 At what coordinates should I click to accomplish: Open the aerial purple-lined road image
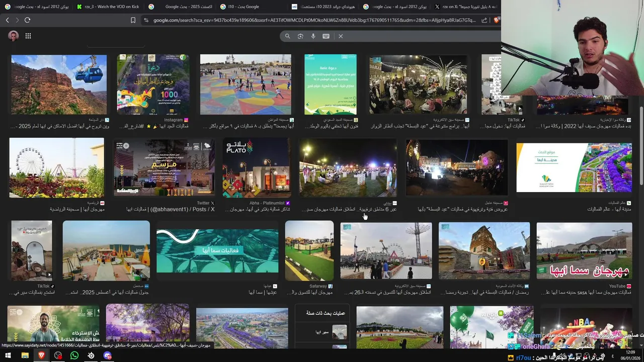(x=242, y=328)
